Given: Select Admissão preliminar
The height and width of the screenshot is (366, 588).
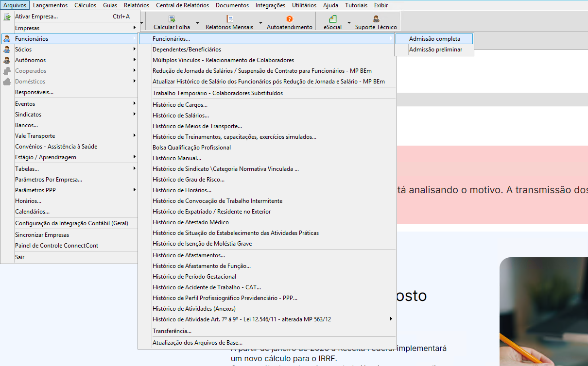Looking at the screenshot, I should (x=434, y=50).
